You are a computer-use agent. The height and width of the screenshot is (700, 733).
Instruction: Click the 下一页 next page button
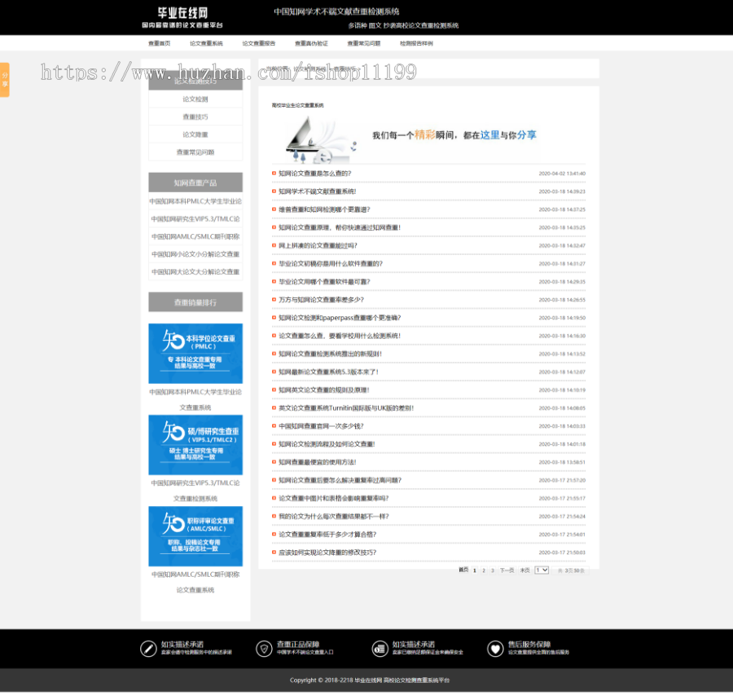point(507,570)
